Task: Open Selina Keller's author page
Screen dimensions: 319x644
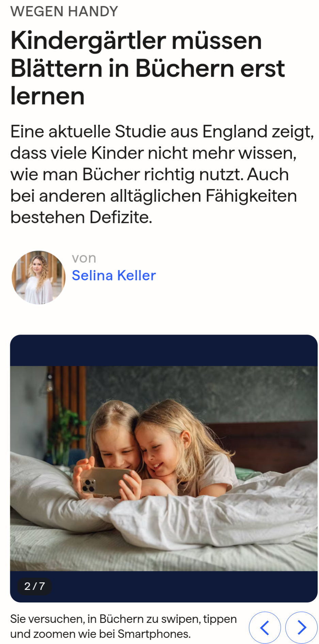Action: point(114,275)
